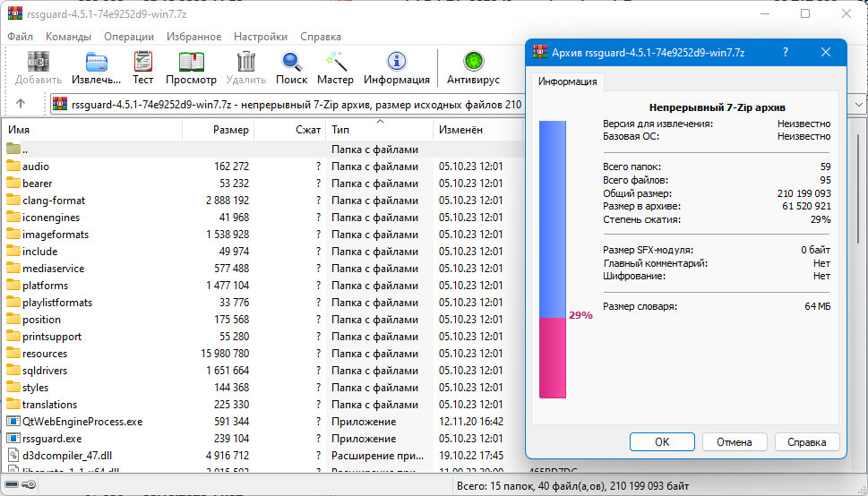Click the archive path address field
This screenshot has width=868, height=496.
tap(288, 104)
